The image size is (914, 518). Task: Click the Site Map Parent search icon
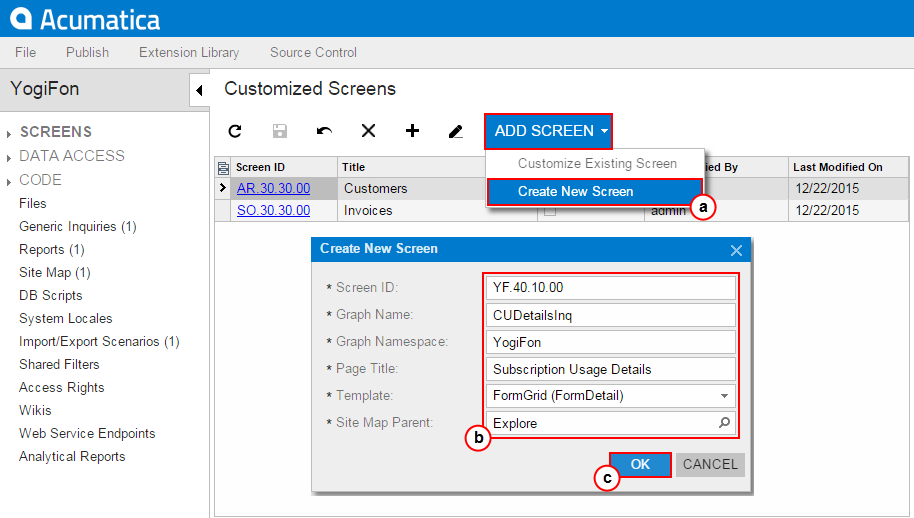[x=725, y=423]
